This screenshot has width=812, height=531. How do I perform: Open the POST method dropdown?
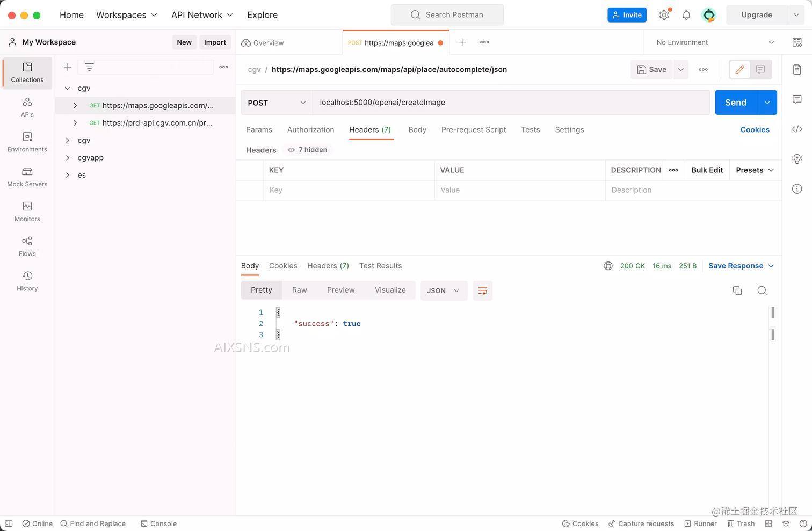(276, 103)
